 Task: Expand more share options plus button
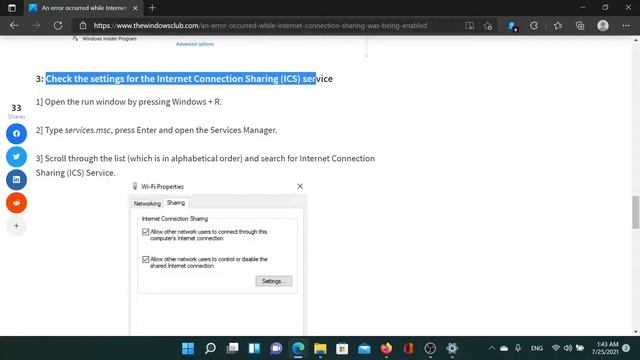coord(16,225)
